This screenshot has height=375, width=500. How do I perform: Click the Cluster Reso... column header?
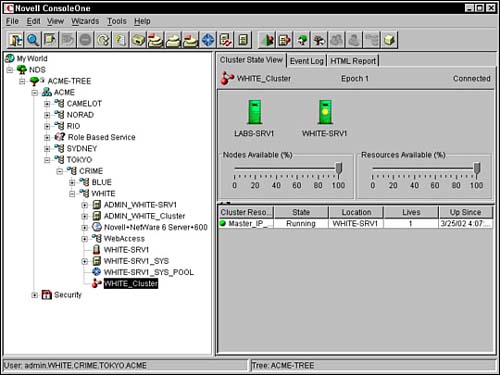tap(246, 212)
